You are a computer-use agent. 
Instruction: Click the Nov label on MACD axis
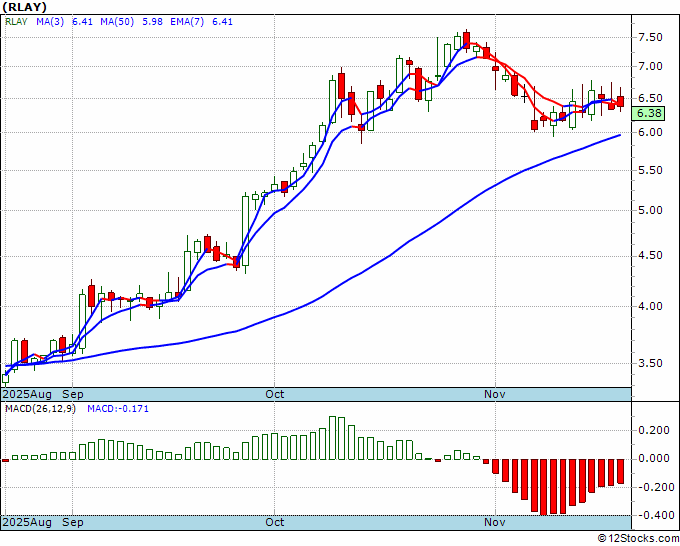click(495, 522)
